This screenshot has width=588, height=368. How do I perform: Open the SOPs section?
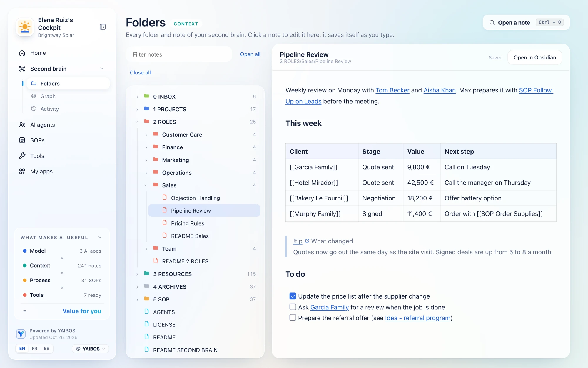click(37, 140)
